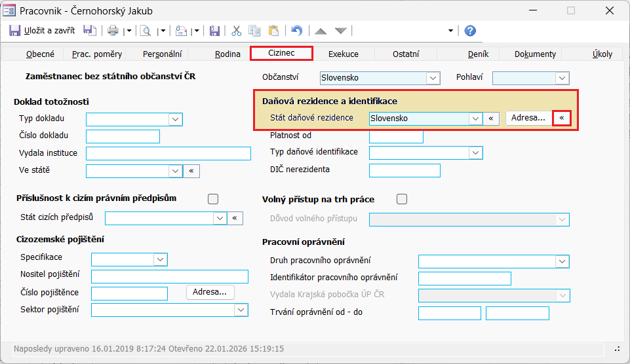Focus the DIČ nerezidenta input field
The width and height of the screenshot is (630, 364).
(404, 170)
